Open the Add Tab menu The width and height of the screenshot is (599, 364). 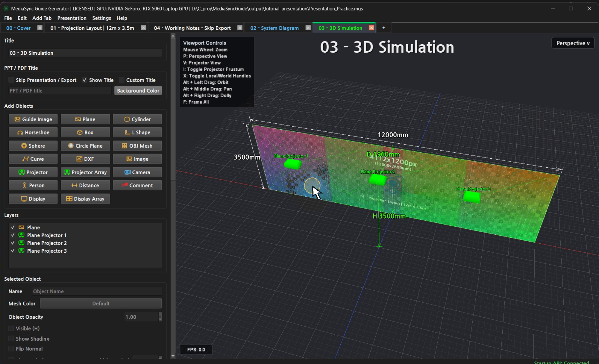[42, 18]
